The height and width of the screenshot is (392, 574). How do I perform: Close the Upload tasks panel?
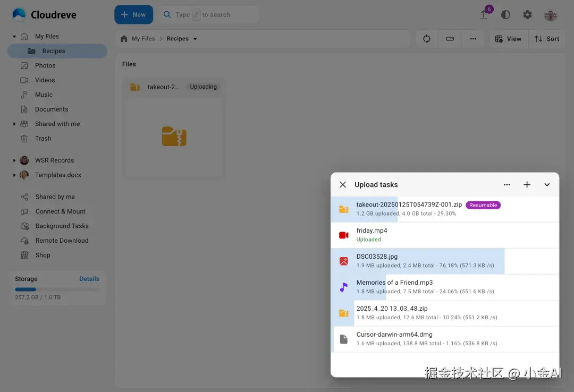[x=343, y=185]
